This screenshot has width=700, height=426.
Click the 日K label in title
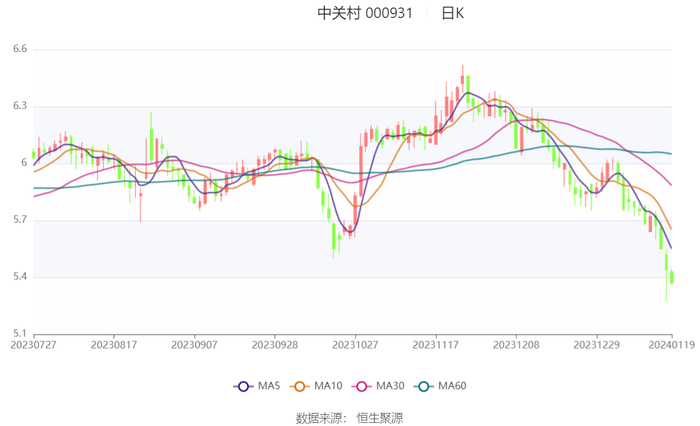pos(453,13)
